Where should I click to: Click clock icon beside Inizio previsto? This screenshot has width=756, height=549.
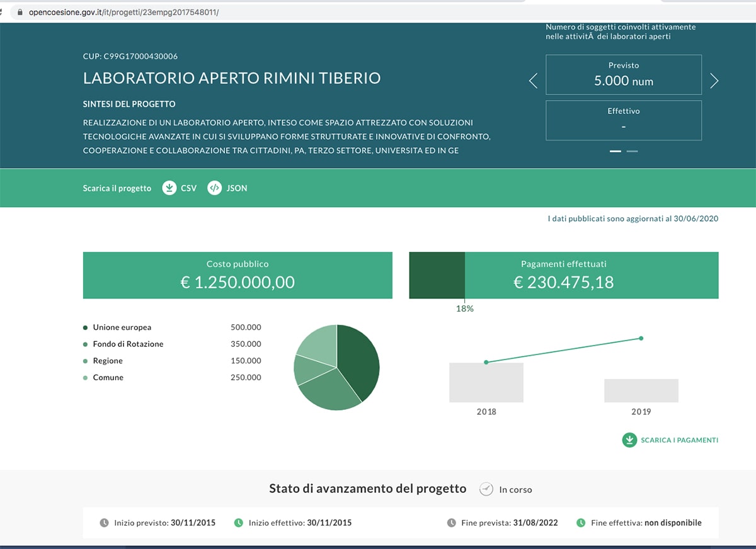(x=104, y=523)
